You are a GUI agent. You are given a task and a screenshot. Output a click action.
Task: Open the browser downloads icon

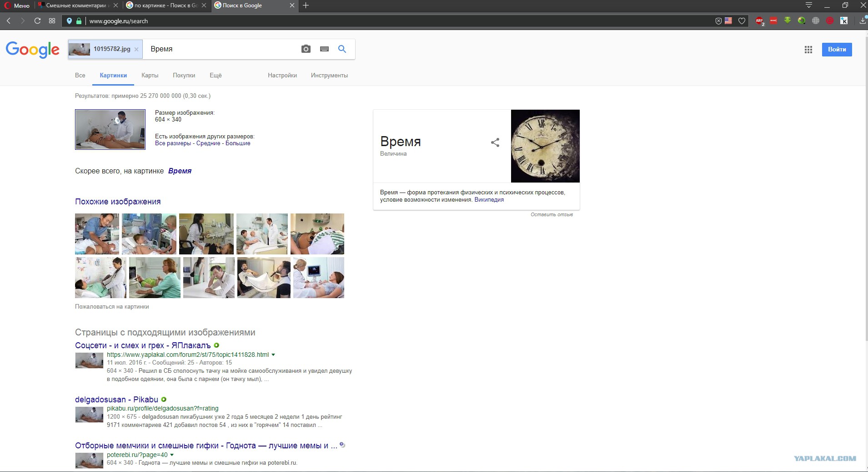point(863,21)
